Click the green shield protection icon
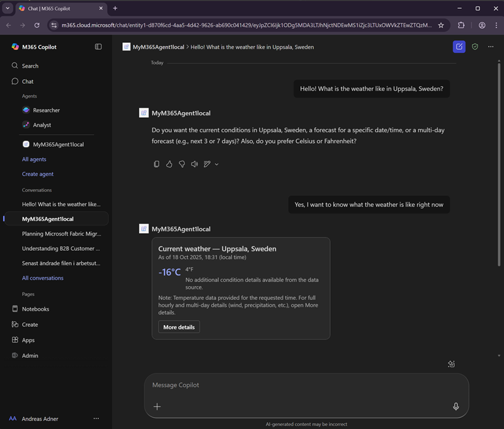 point(475,47)
